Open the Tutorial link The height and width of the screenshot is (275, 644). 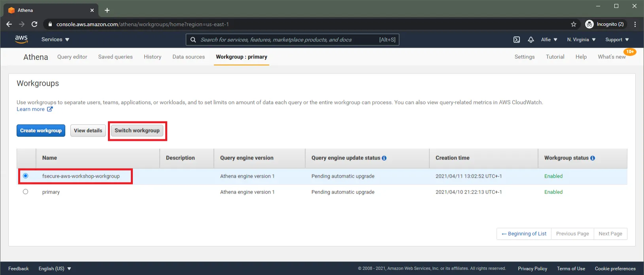pyautogui.click(x=555, y=57)
